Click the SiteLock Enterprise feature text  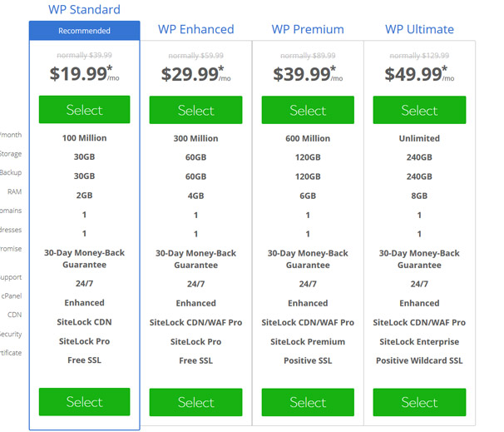point(419,341)
